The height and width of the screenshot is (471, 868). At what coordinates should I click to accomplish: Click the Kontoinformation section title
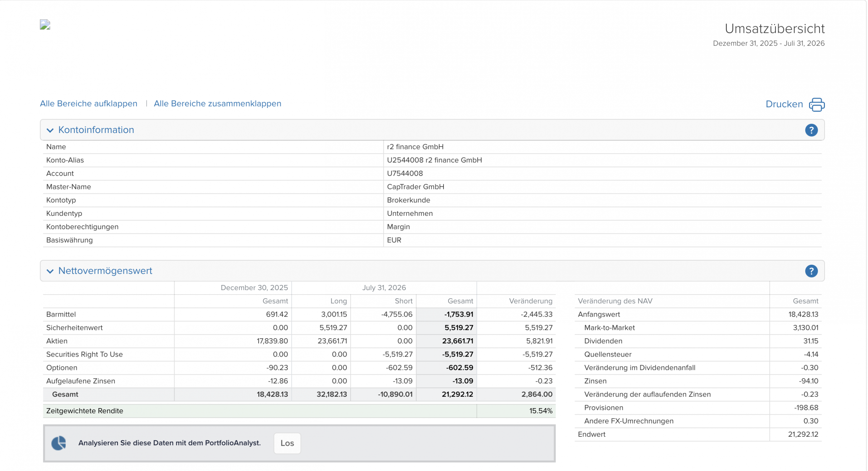click(96, 130)
